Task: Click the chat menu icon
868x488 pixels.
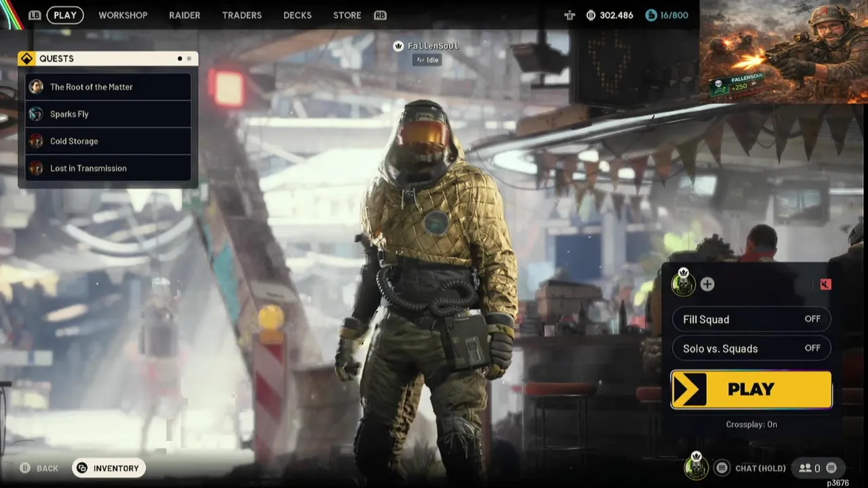Action: 722,468
